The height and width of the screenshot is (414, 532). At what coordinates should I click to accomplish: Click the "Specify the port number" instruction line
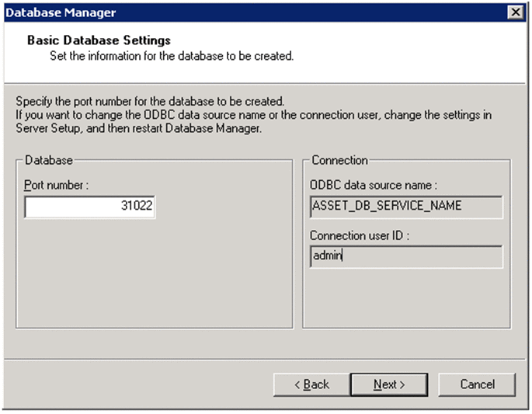click(150, 102)
